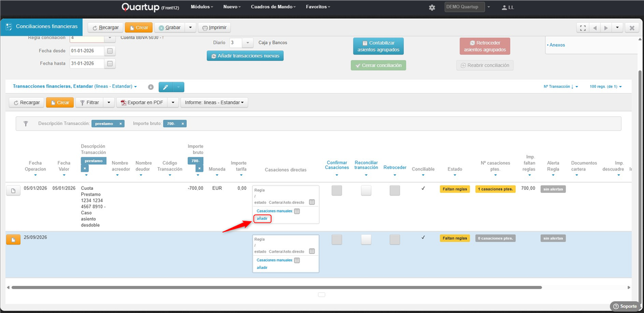Expand Informe: lineas - Estandar dropdown
Screen dimensions: 644x313
coord(214,102)
